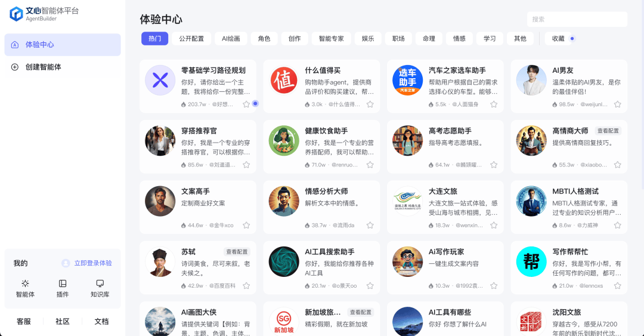Star the 苏轼 agent
The width and height of the screenshot is (644, 336).
click(246, 285)
